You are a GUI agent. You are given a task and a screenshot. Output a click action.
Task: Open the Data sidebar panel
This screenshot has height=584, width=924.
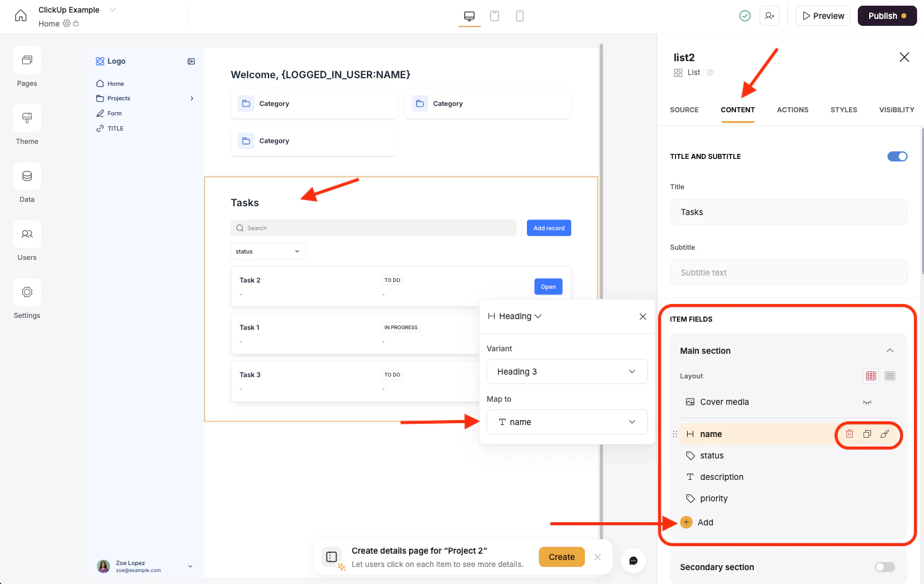[27, 176]
